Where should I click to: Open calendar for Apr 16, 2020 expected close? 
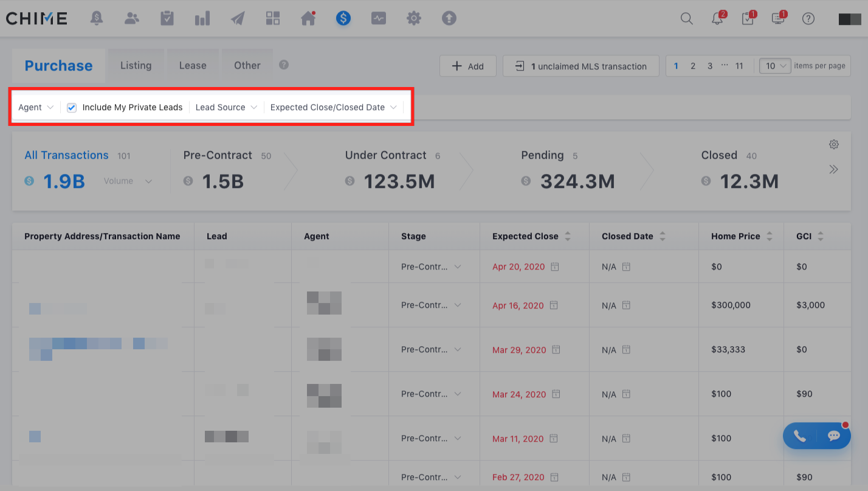click(x=555, y=305)
